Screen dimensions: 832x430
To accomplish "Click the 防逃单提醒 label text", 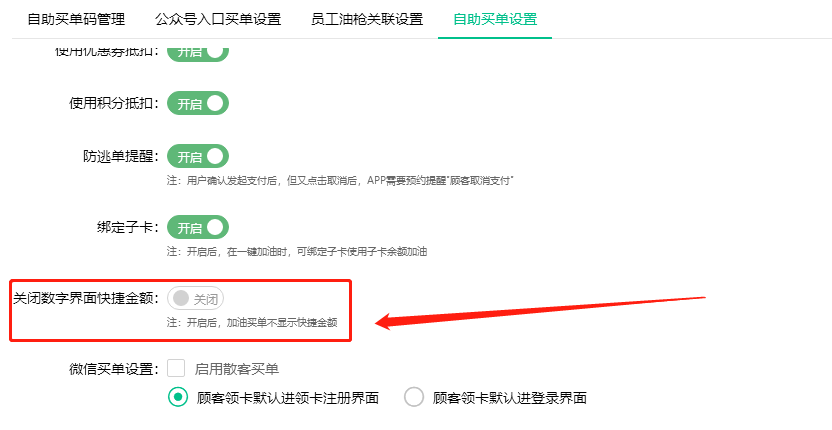I will tap(120, 157).
